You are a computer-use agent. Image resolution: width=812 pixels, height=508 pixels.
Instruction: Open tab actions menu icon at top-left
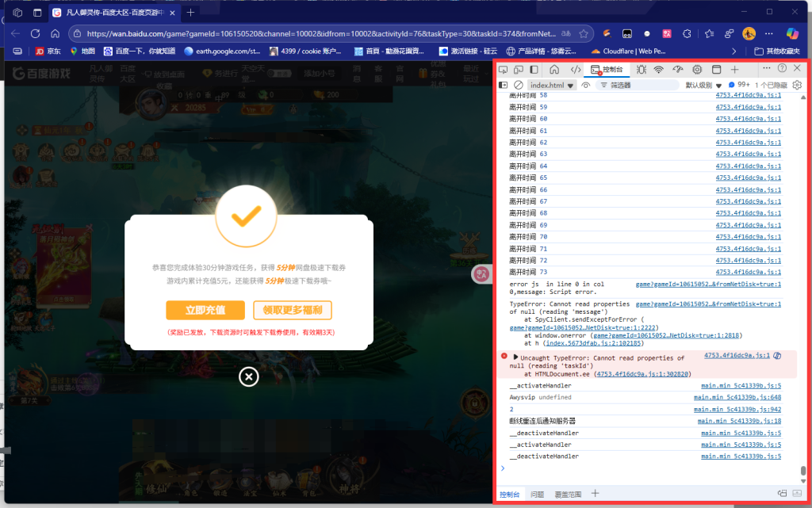click(x=37, y=13)
